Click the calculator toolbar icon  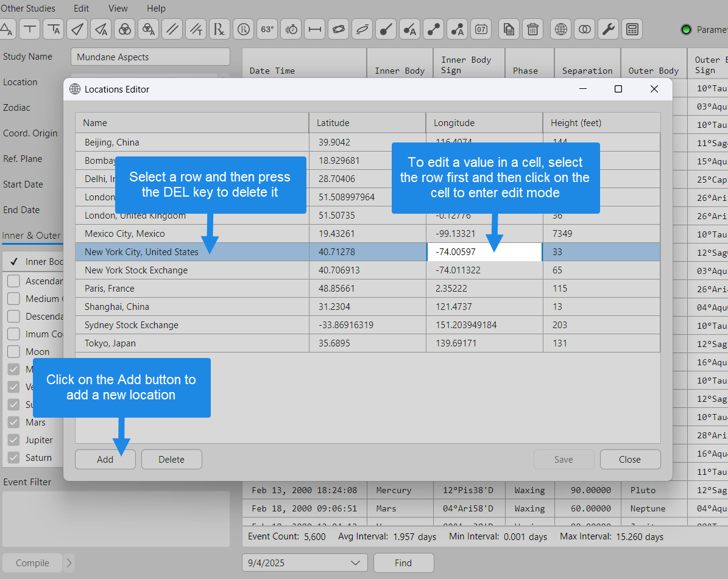coord(632,29)
